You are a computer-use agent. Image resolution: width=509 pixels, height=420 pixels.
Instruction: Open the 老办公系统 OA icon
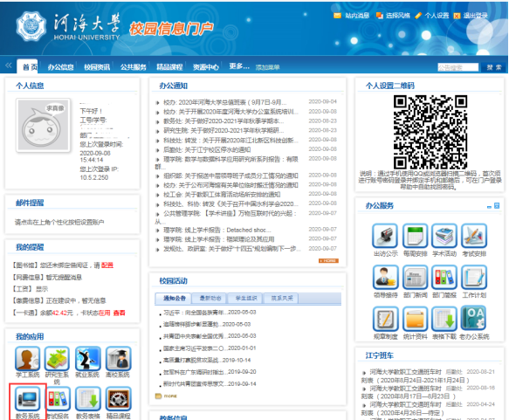(x=474, y=319)
